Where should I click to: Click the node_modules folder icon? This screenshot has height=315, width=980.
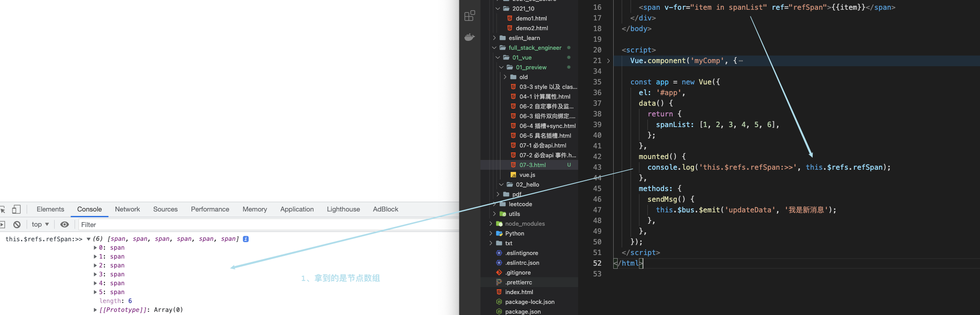[x=499, y=223]
